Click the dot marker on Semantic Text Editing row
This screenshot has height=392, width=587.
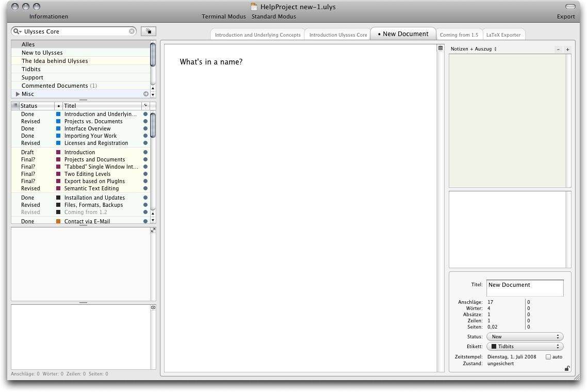coord(145,188)
